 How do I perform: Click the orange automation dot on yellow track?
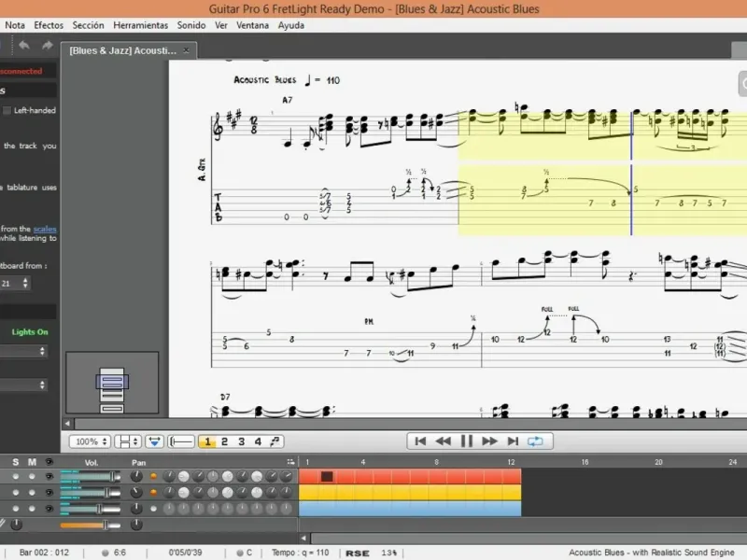[153, 493]
